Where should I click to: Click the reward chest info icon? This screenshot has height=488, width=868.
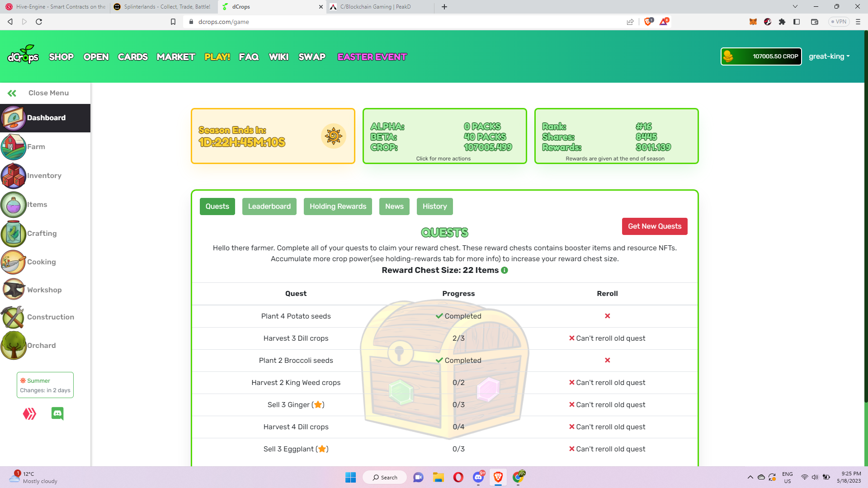[505, 270]
